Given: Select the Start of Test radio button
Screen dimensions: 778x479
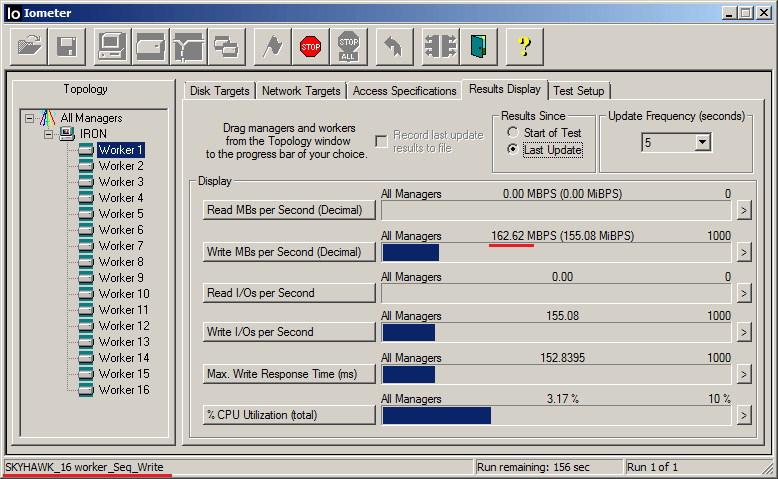Looking at the screenshot, I should pos(513,133).
